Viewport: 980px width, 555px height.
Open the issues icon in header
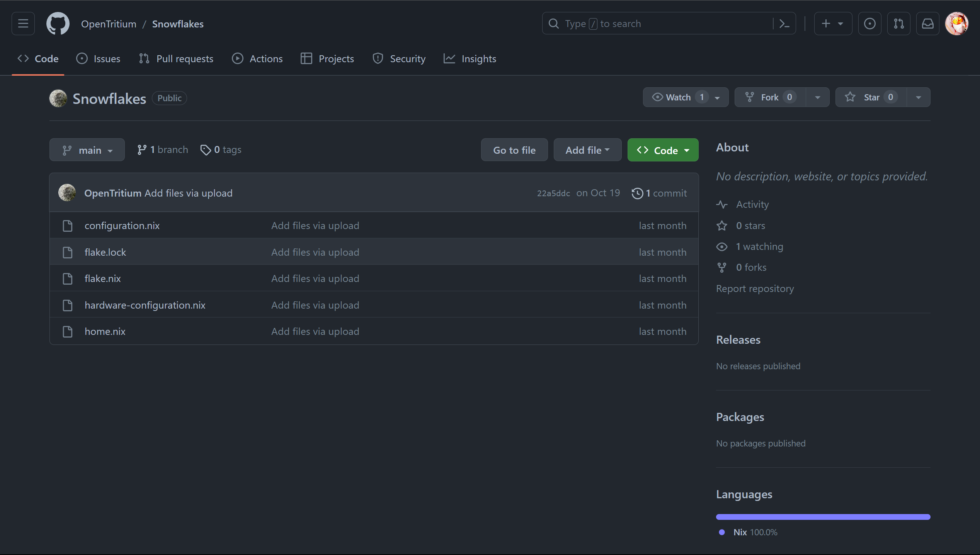870,24
